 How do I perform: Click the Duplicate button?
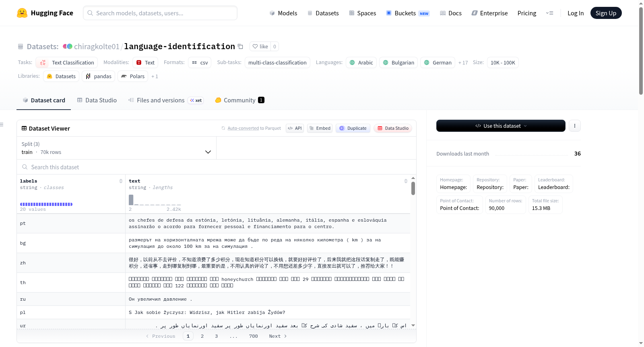tap(353, 128)
